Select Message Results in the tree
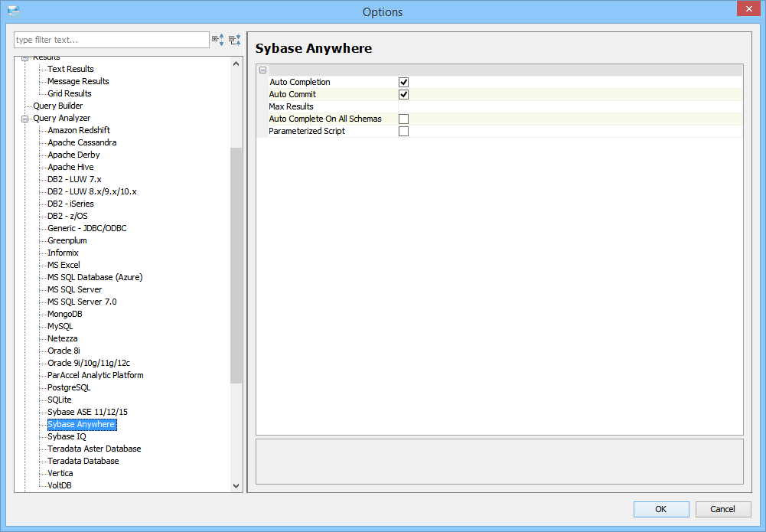The width and height of the screenshot is (766, 532). [x=78, y=81]
